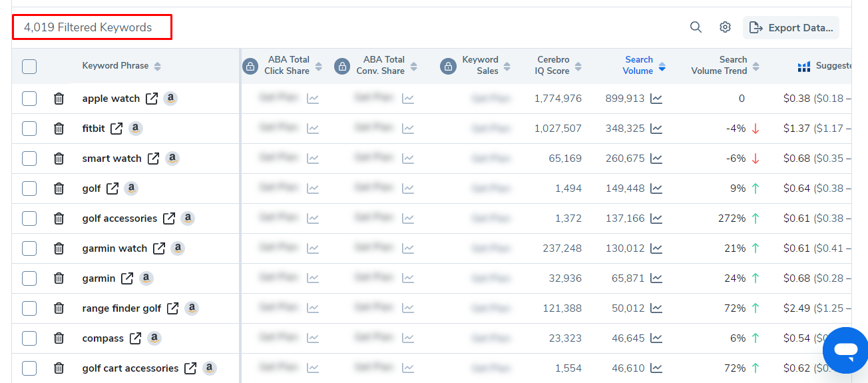Delete the apple watch keyword row

59,99
